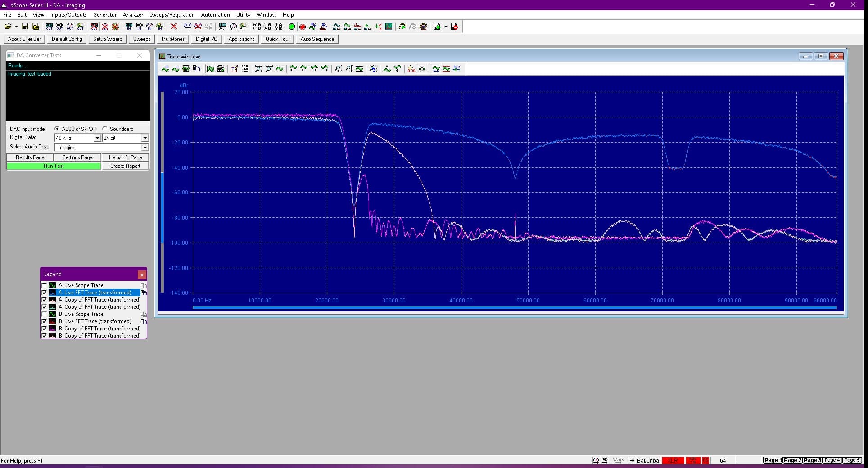868x468 pixels.
Task: Uncheck A Live FFT Trace (transformed)
Action: pyautogui.click(x=44, y=292)
